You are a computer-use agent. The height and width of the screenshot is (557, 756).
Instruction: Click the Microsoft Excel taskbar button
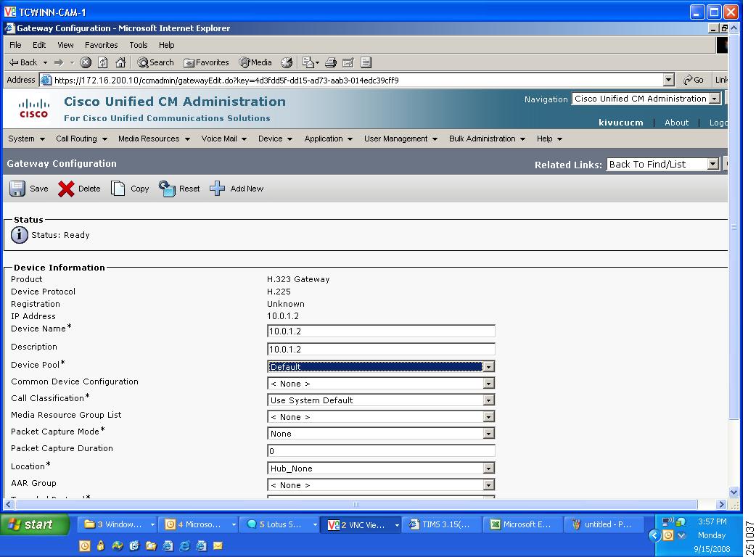click(x=523, y=524)
